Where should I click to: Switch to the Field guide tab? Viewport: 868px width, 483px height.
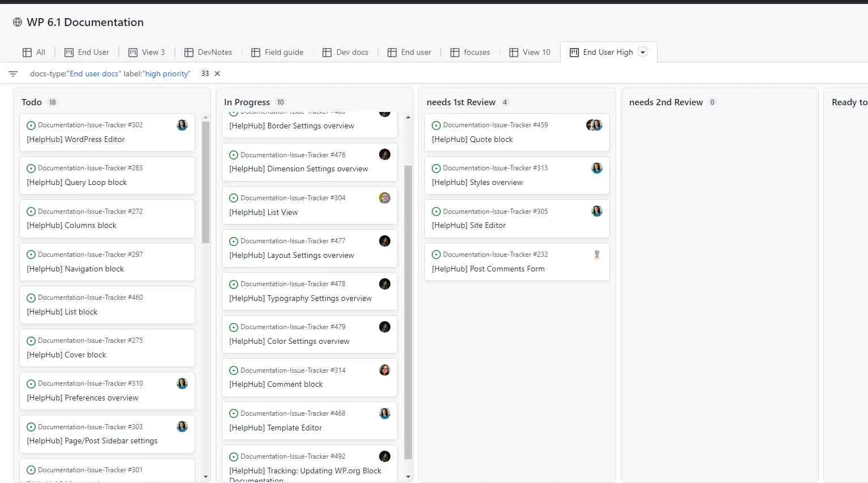277,52
